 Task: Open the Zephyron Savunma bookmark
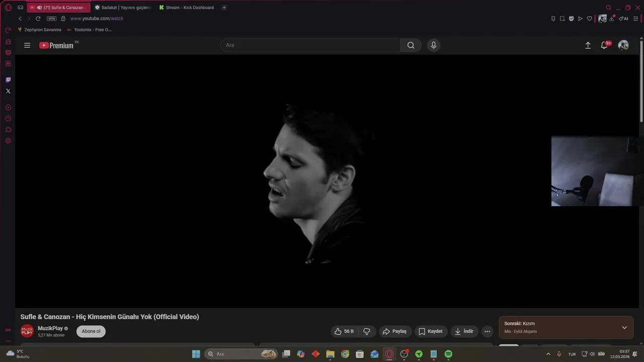39,30
